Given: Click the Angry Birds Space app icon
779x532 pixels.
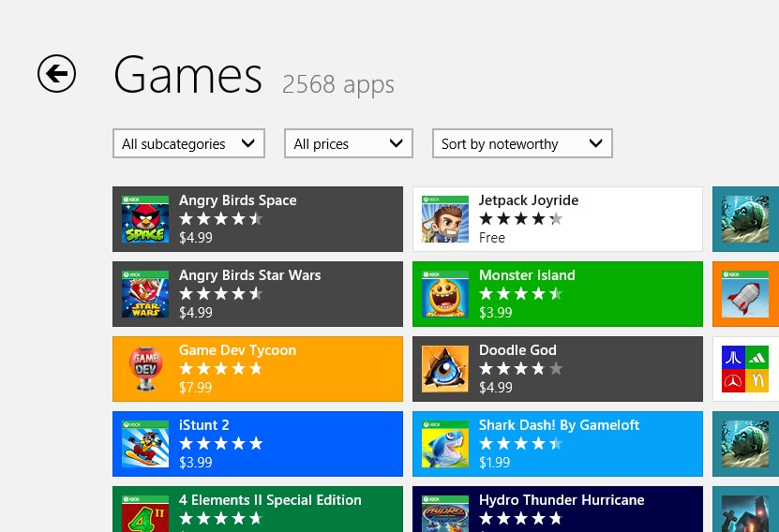Looking at the screenshot, I should 145,219.
